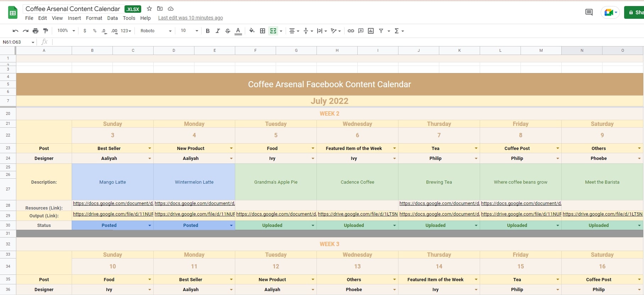Activate the Paint format tool
Viewport: 644px width, 295px height.
[x=45, y=31]
